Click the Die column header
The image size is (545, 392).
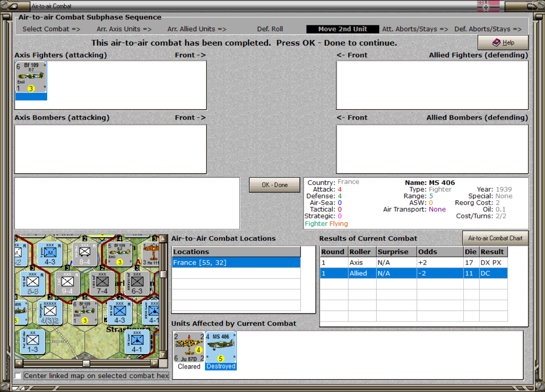point(471,252)
